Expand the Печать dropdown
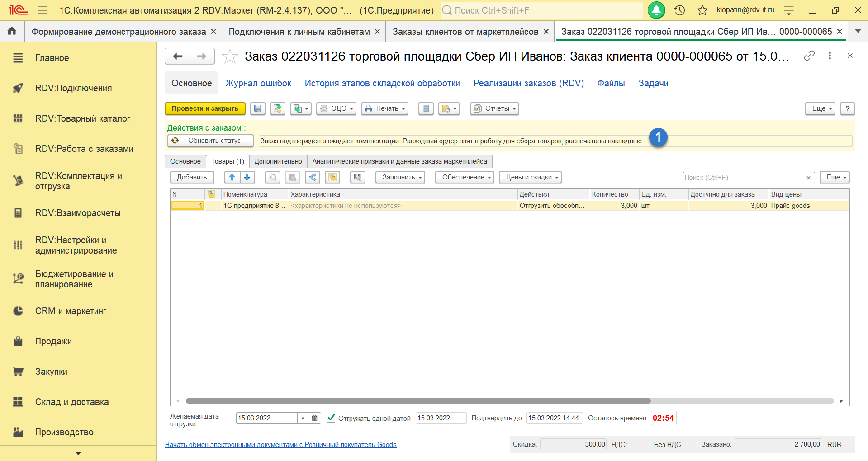This screenshot has width=868, height=461. [384, 108]
